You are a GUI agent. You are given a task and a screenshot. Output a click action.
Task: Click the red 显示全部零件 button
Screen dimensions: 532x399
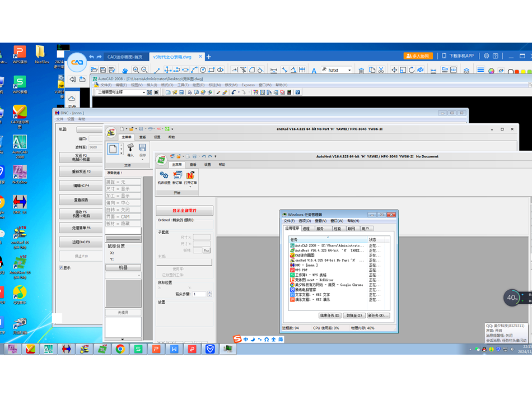point(185,211)
